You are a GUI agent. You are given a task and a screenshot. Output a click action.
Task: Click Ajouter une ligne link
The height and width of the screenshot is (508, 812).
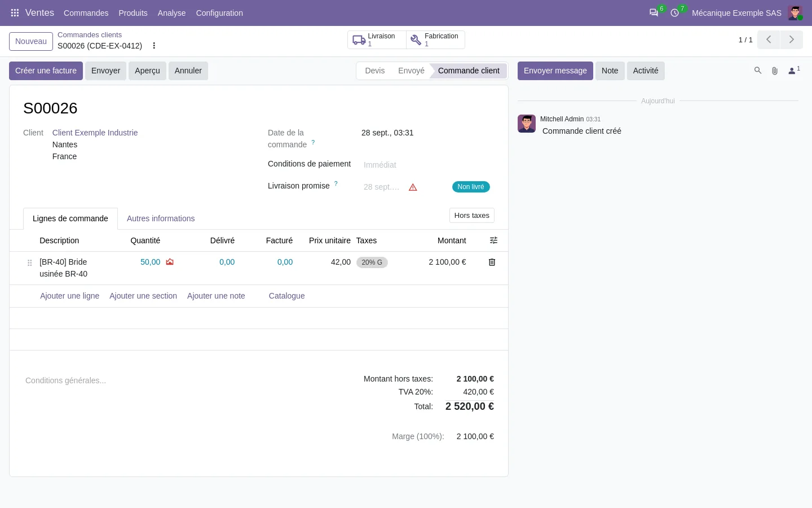(x=70, y=296)
